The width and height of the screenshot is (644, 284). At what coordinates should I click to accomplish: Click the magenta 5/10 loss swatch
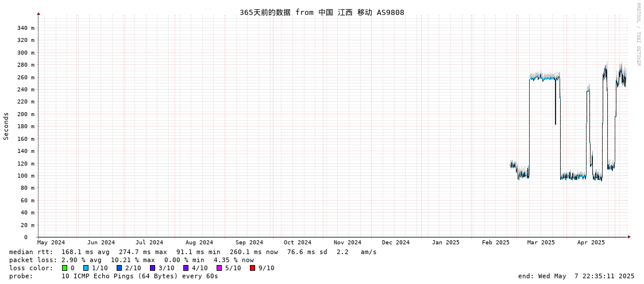(219, 268)
